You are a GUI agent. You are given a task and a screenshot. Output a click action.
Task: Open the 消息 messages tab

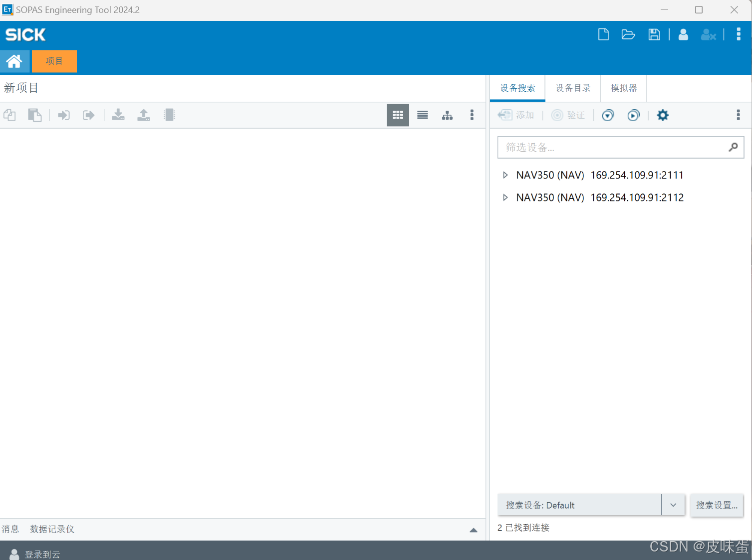(x=10, y=529)
